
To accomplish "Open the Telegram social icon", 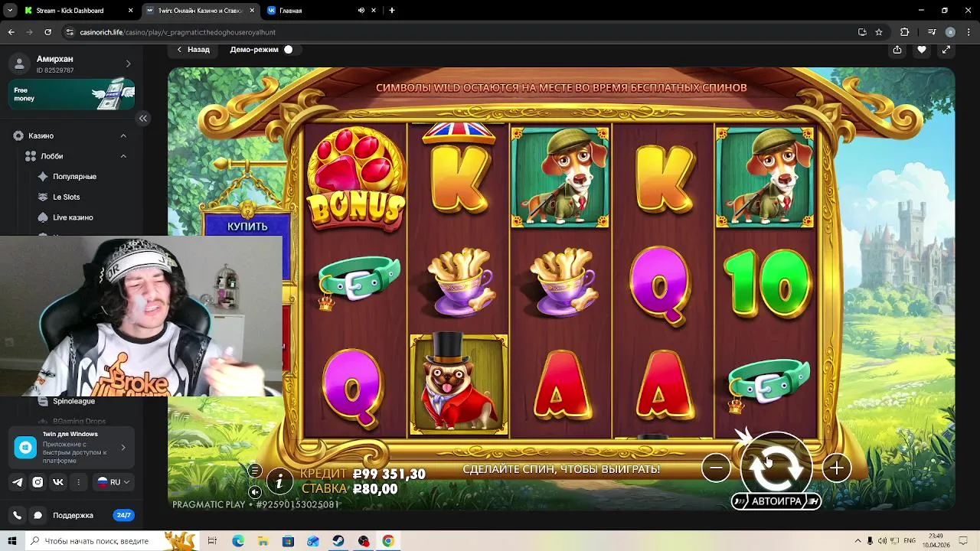I will [x=18, y=482].
